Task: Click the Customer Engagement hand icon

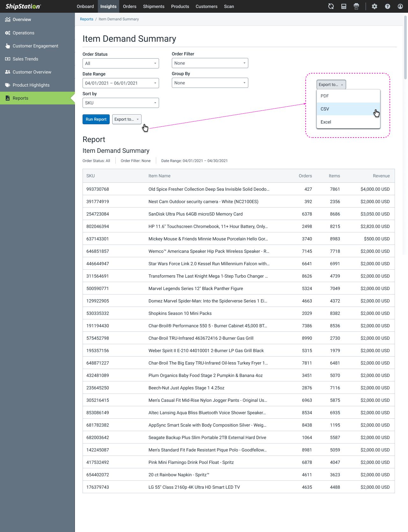Action: [x=8, y=46]
